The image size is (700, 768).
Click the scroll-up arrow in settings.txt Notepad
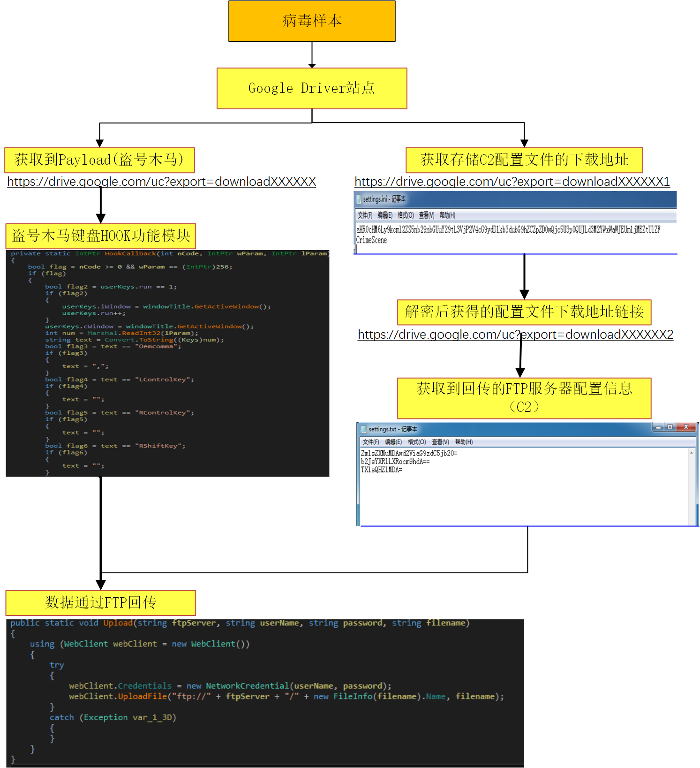pos(692,453)
